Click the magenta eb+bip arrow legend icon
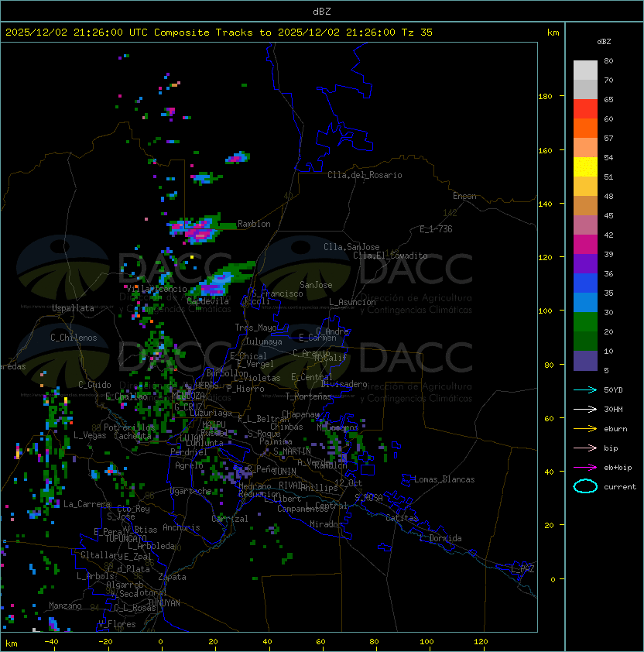644x652 pixels. click(585, 468)
